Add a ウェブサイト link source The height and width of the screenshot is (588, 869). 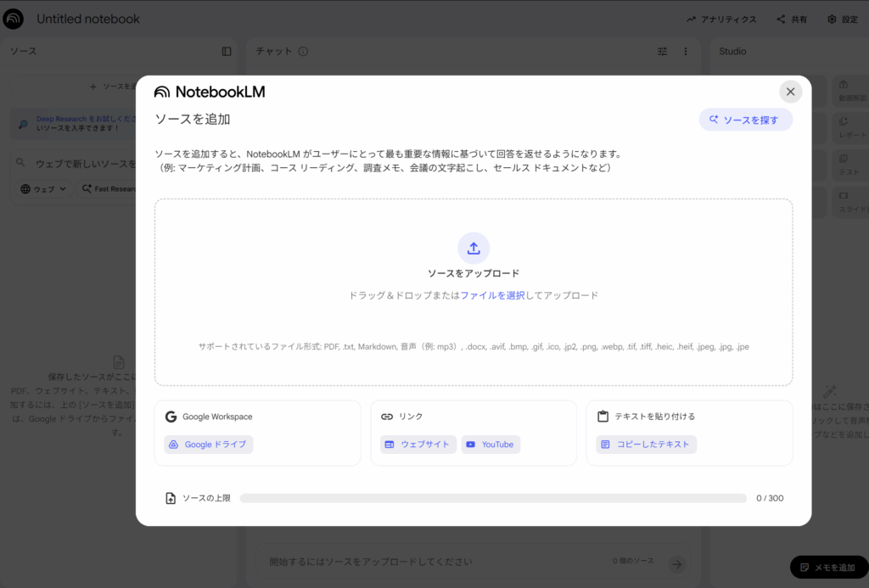click(x=418, y=445)
